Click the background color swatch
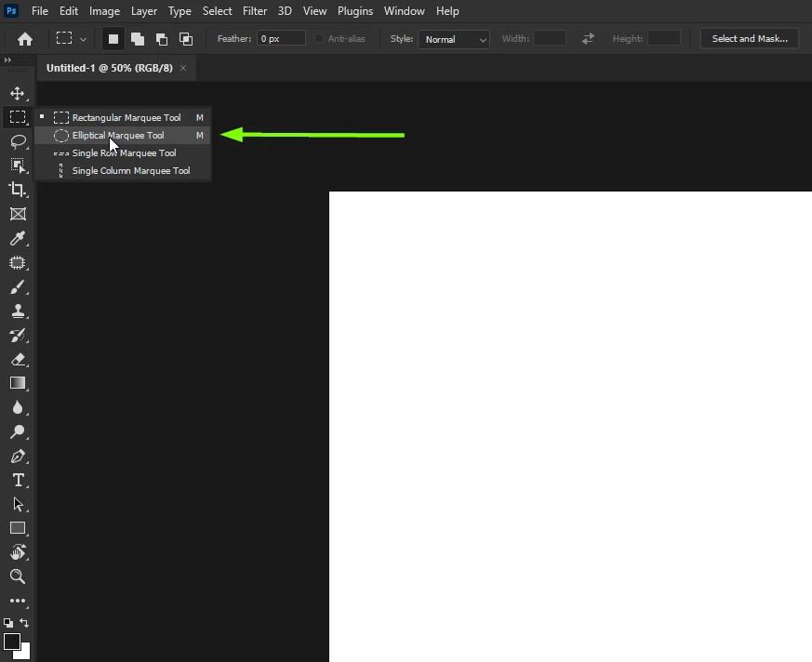 point(24,653)
